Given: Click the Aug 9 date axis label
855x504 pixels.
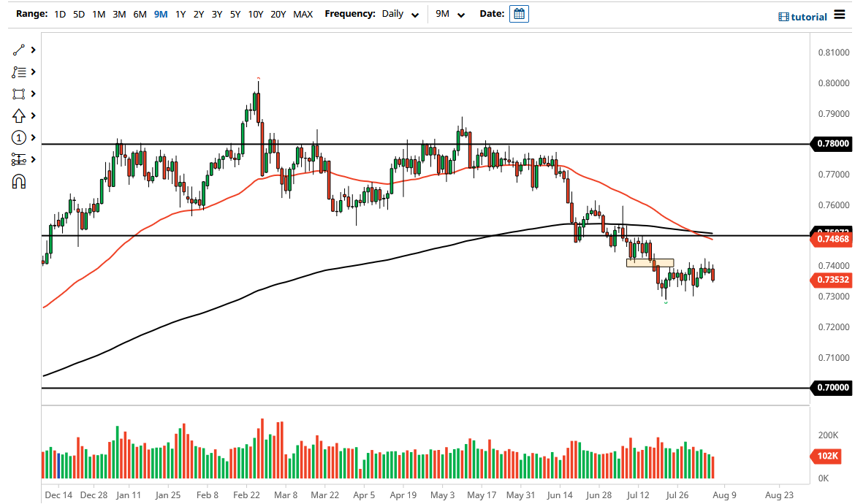Looking at the screenshot, I should pyautogui.click(x=724, y=495).
